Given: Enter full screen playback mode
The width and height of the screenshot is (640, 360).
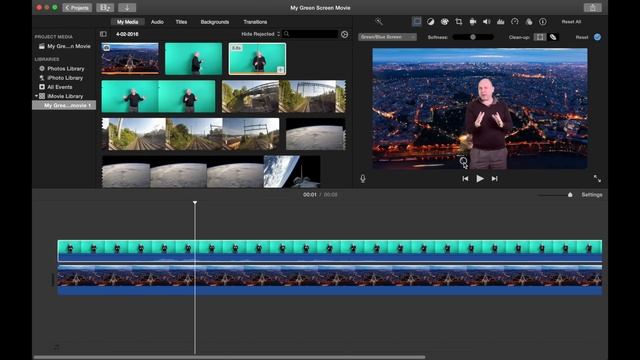Looking at the screenshot, I should coord(597,178).
